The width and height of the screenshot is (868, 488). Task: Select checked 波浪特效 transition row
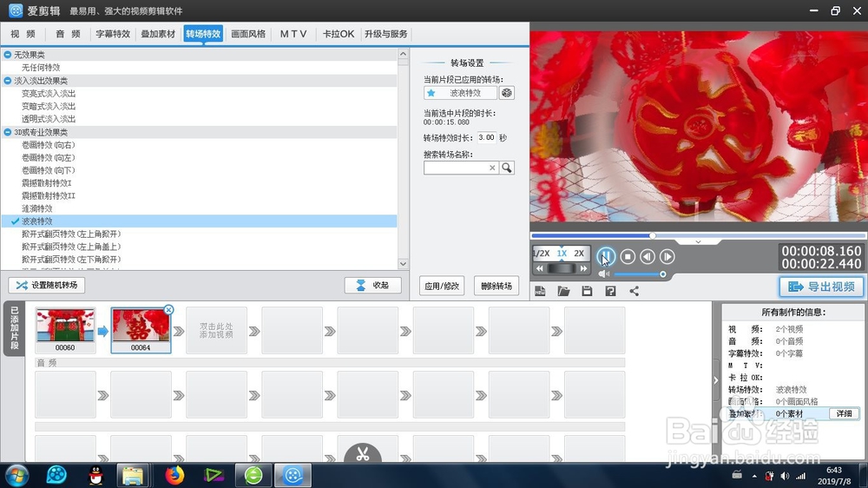[200, 221]
